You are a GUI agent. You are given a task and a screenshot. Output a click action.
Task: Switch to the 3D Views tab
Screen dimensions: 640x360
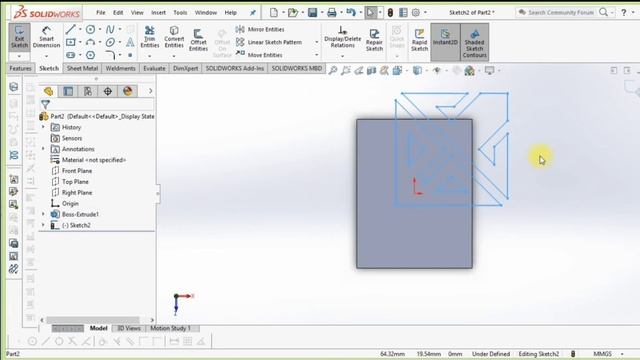[x=129, y=328]
